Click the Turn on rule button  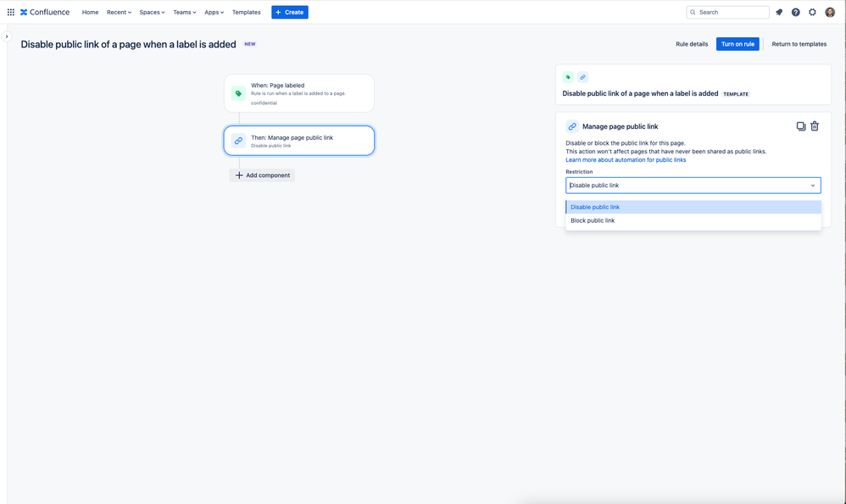click(x=737, y=44)
